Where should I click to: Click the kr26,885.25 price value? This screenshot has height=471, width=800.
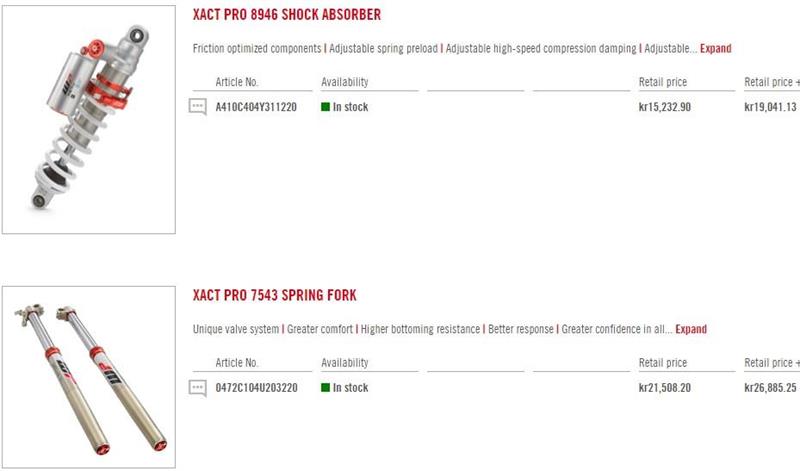[770, 388]
